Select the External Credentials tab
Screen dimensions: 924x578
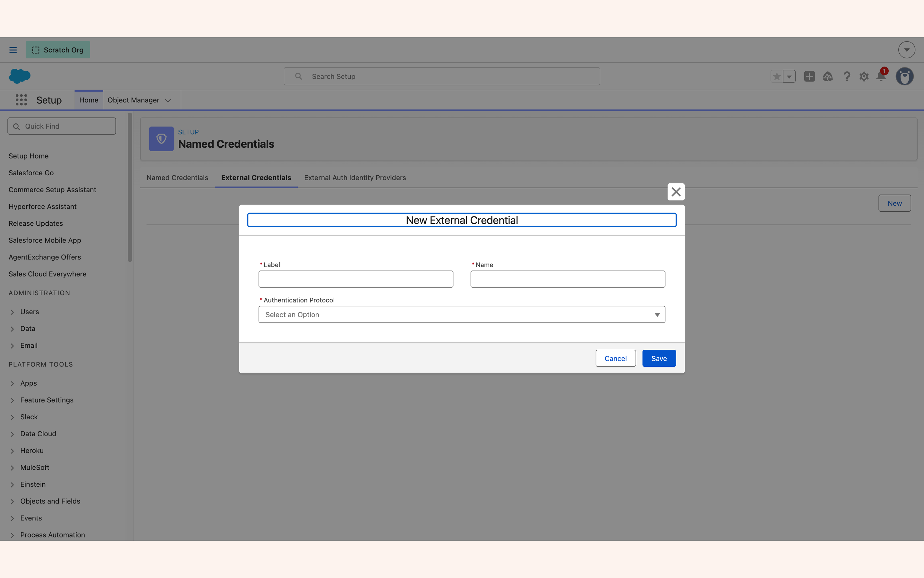(x=256, y=178)
